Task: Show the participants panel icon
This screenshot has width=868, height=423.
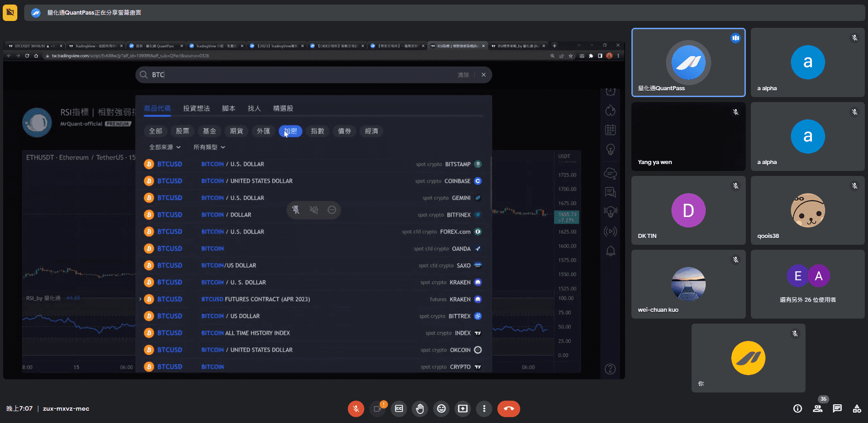Action: (817, 408)
